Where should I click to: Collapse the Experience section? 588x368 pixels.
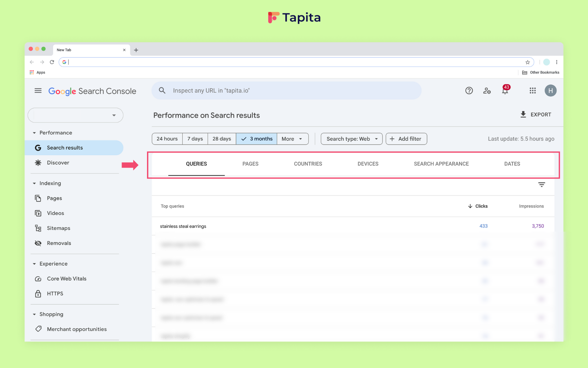(x=50, y=264)
